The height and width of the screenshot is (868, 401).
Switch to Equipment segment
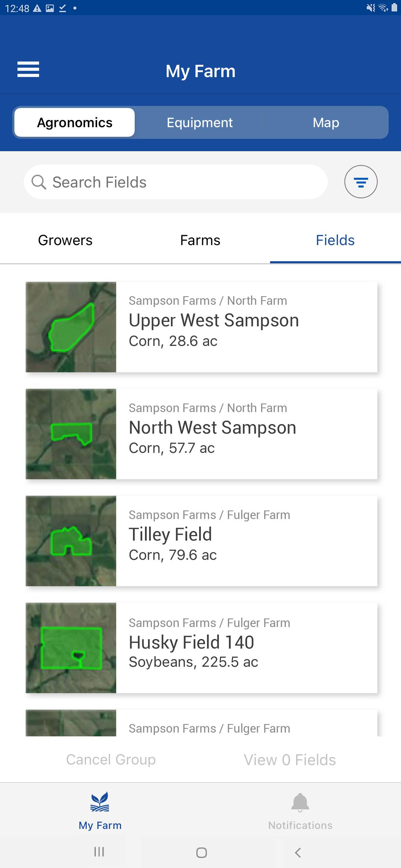coord(199,122)
